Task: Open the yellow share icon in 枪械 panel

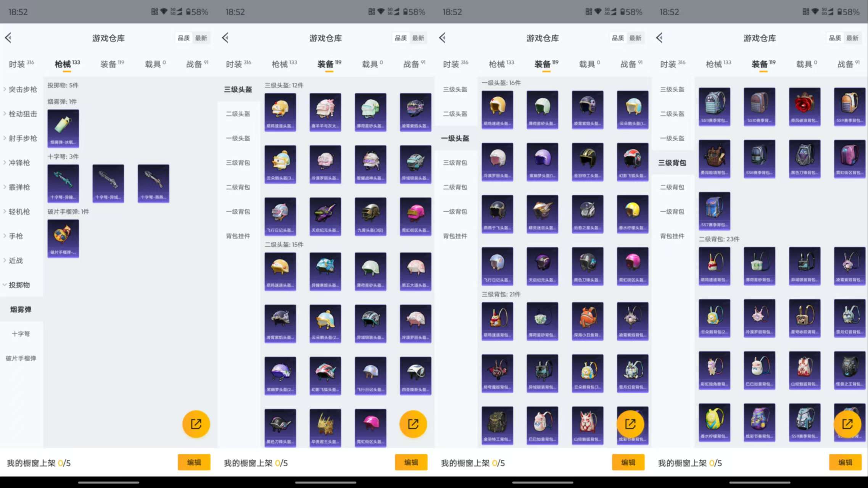Action: 196,424
